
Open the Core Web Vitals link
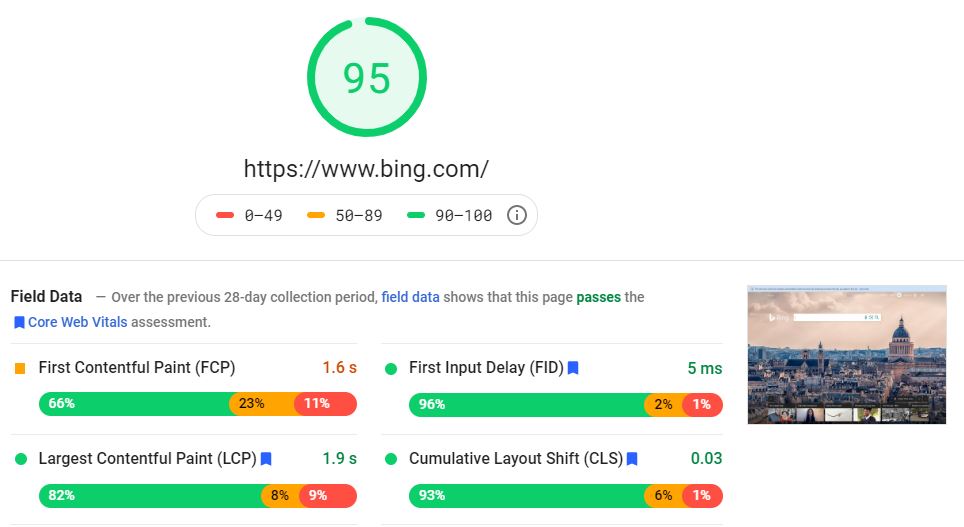coord(78,323)
